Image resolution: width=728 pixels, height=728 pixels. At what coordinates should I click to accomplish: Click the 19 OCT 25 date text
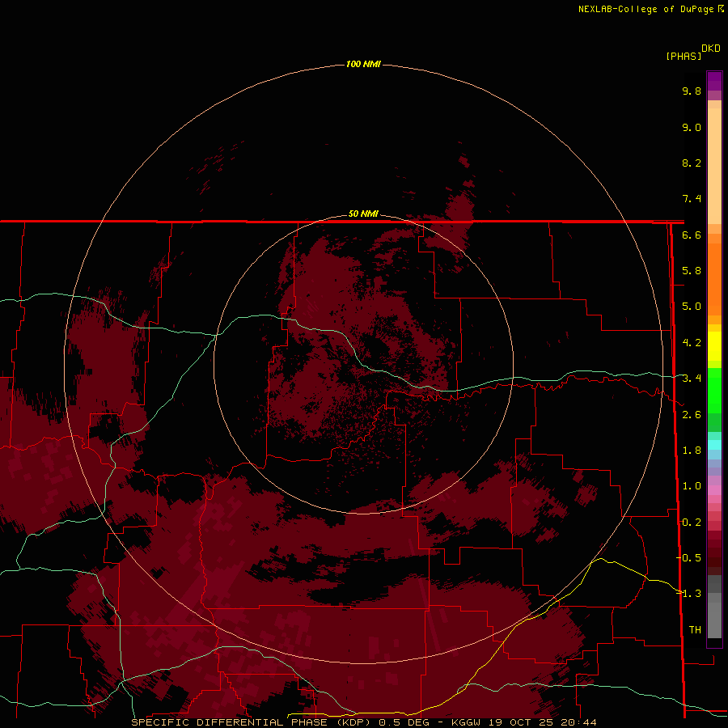point(522,722)
